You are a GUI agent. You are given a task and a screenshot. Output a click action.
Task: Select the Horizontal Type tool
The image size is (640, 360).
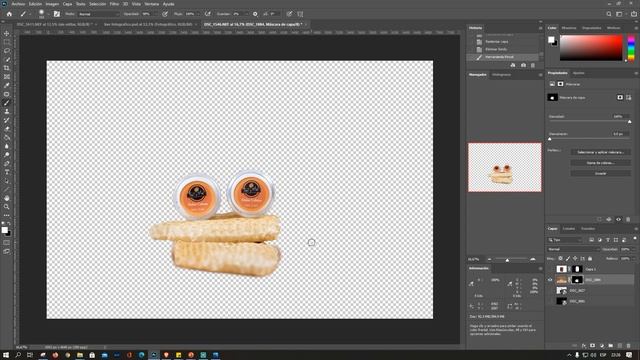pos(7,172)
